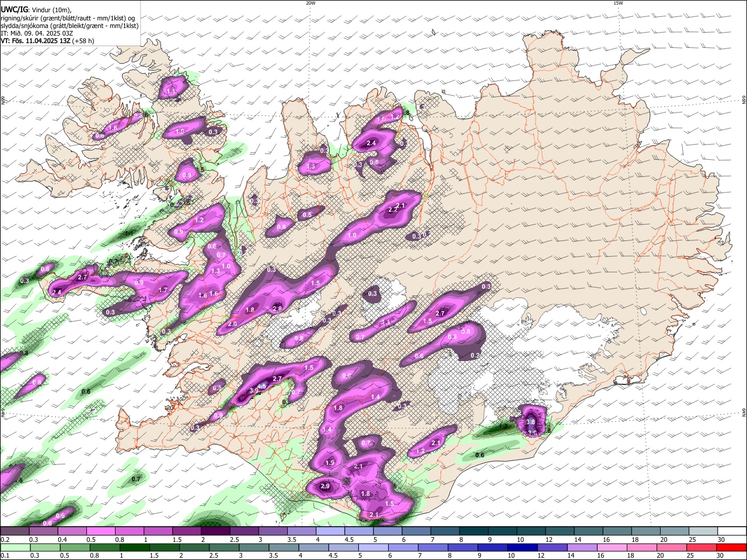Image resolution: width=747 pixels, height=560 pixels.
Task: Click the bright red swatch after 30 in rain legend
Action: tap(731, 548)
